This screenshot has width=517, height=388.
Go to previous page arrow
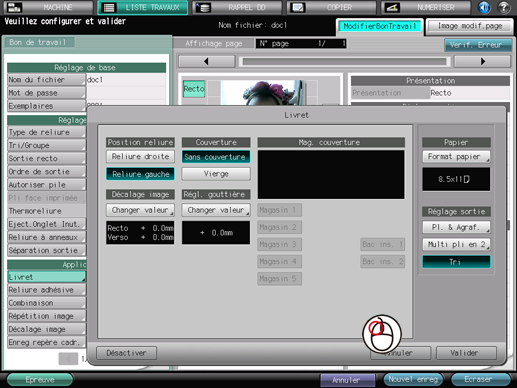coord(207,61)
